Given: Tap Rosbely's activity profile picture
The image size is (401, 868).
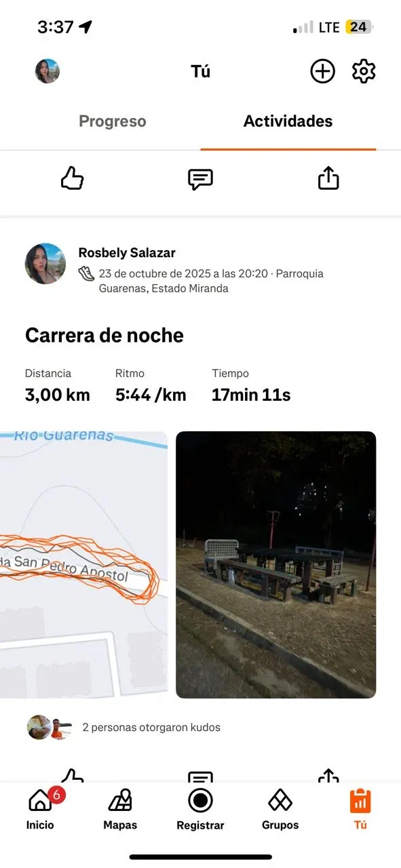Looking at the screenshot, I should click(45, 264).
